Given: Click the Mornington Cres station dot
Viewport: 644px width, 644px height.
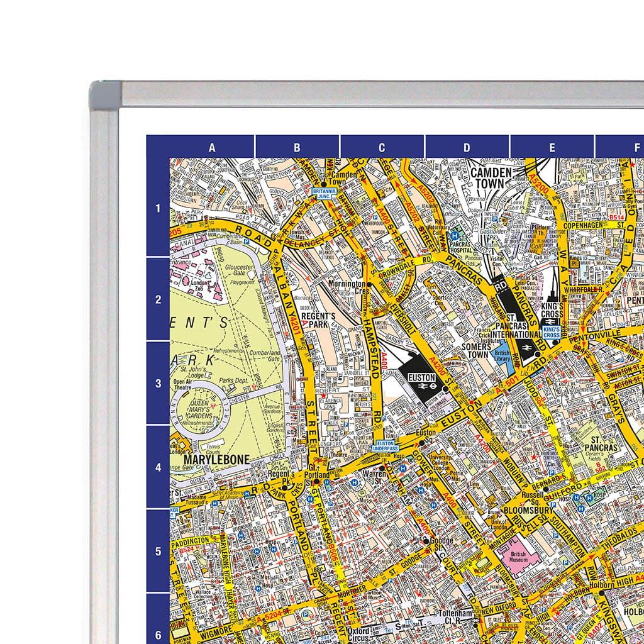Looking at the screenshot, I should coord(369,284).
